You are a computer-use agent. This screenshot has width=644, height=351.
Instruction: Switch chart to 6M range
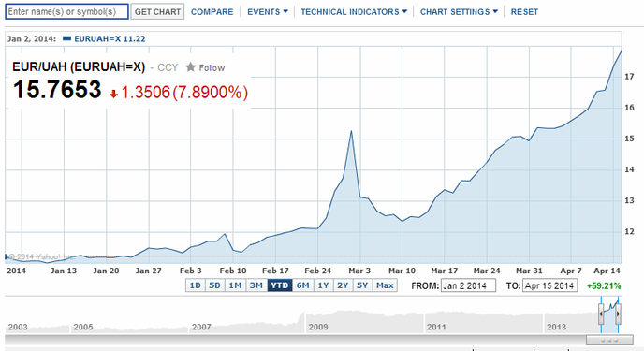[x=302, y=285]
